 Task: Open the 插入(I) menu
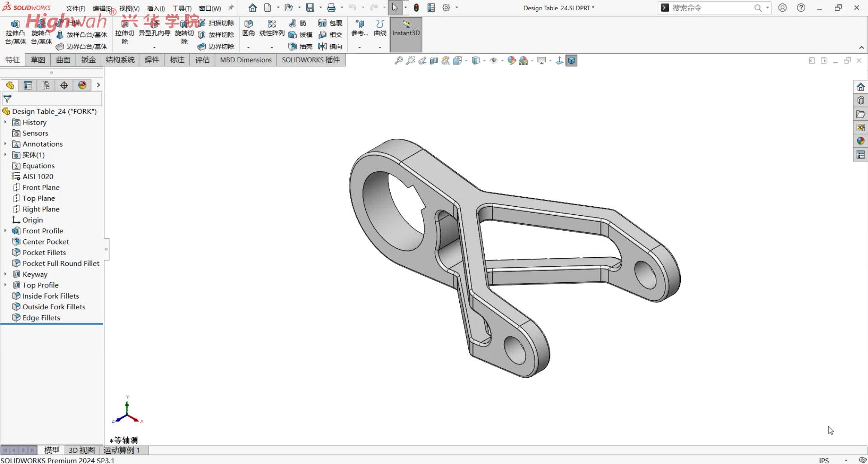[155, 8]
